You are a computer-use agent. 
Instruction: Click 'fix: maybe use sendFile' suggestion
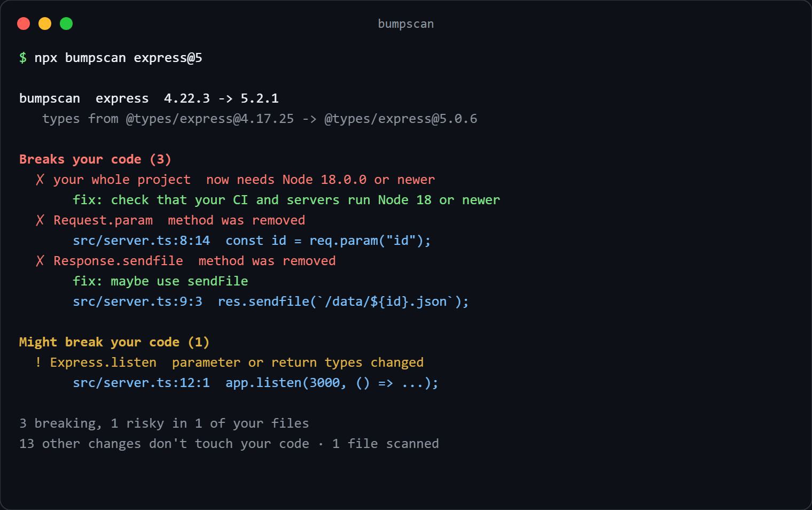(x=160, y=281)
